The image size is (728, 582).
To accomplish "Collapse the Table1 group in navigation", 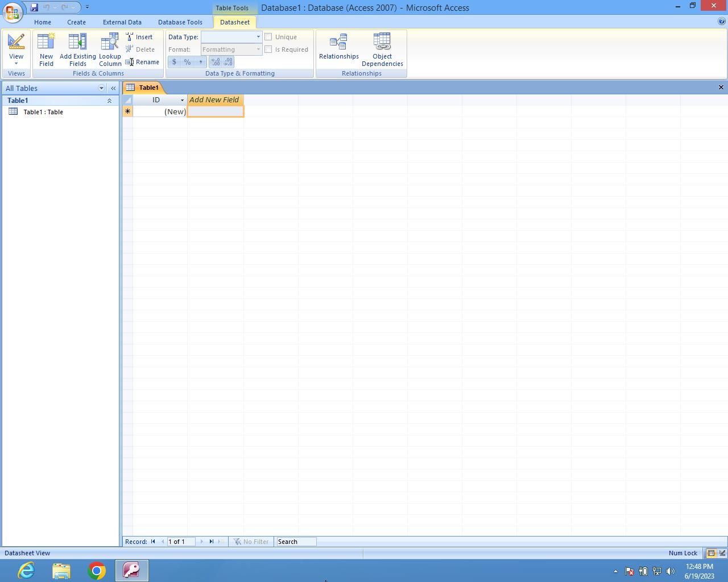I will [x=109, y=101].
